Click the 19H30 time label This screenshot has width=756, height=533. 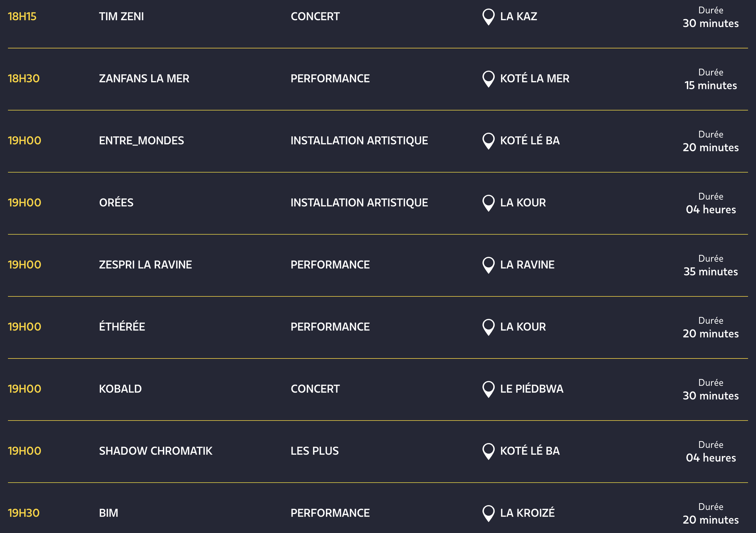coord(23,513)
